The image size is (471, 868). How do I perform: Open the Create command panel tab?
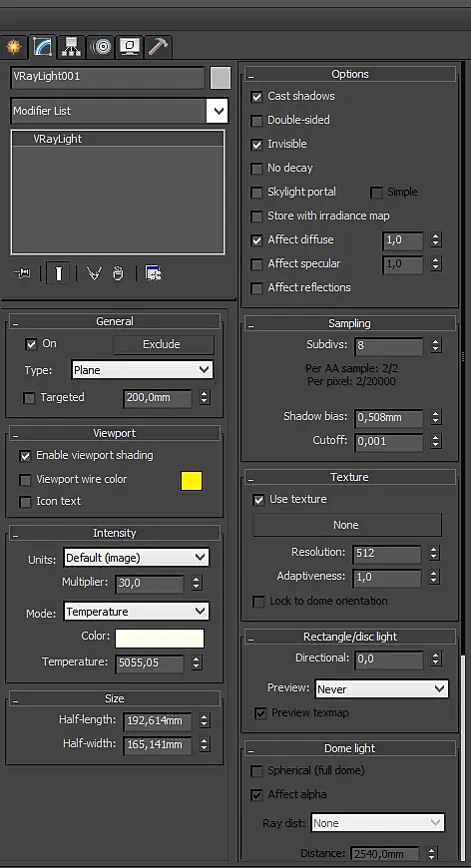click(x=13, y=47)
